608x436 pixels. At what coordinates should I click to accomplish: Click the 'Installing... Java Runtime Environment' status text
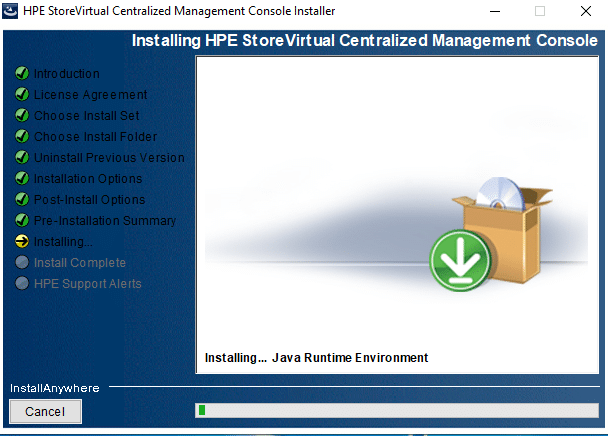[316, 357]
